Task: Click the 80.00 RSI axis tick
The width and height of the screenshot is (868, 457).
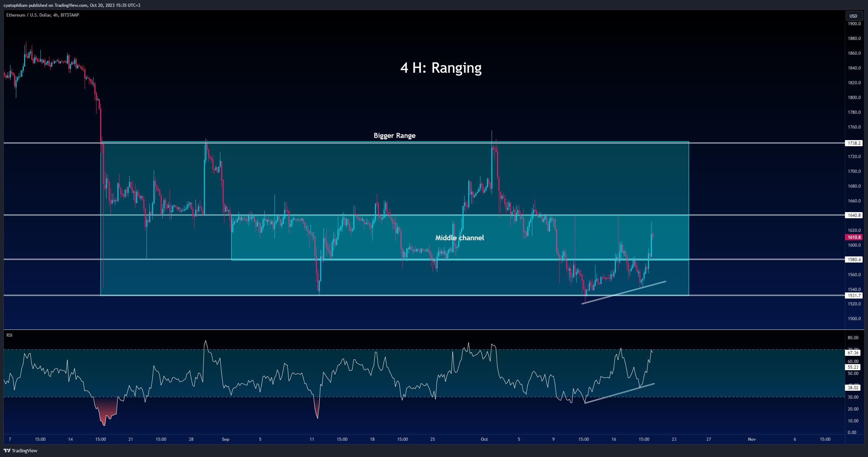Action: pos(853,338)
